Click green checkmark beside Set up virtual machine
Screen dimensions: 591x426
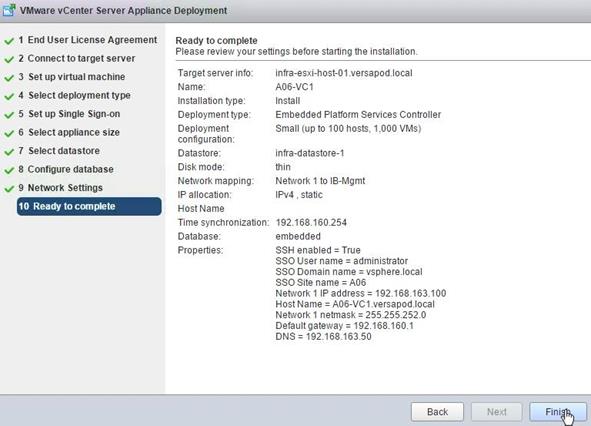9,78
